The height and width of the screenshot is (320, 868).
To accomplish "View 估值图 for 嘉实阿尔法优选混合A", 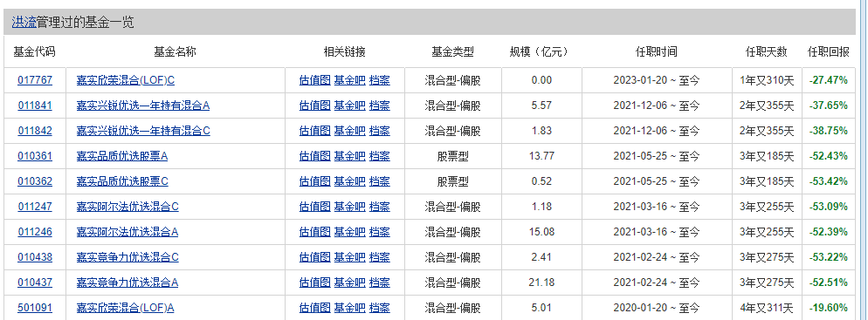I will (x=315, y=232).
